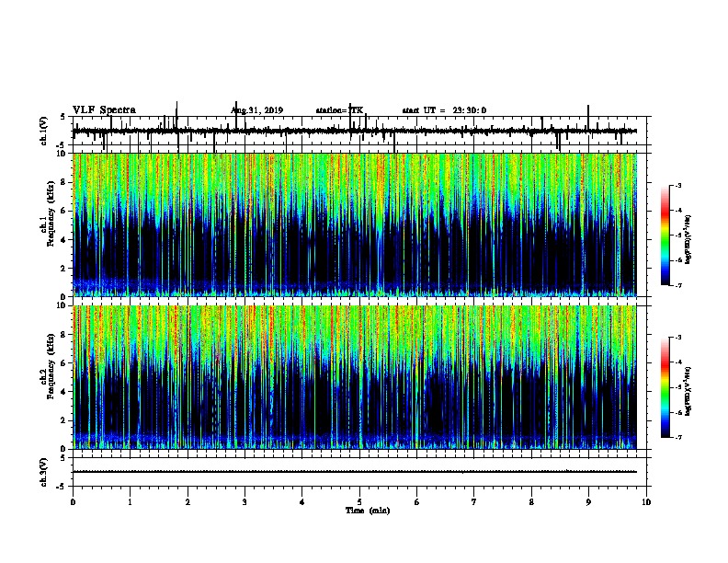Click the ch.1 color bar 'log(PSD)' label

click(688, 240)
